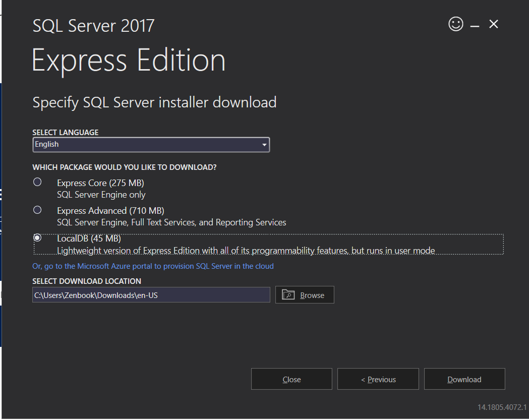
Task: Click the Full Text Services description text
Action: click(171, 222)
